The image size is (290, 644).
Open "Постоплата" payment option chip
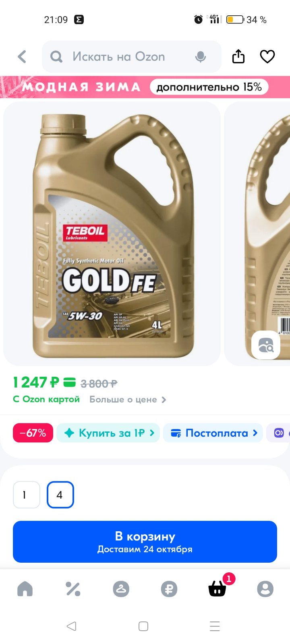coord(213,433)
